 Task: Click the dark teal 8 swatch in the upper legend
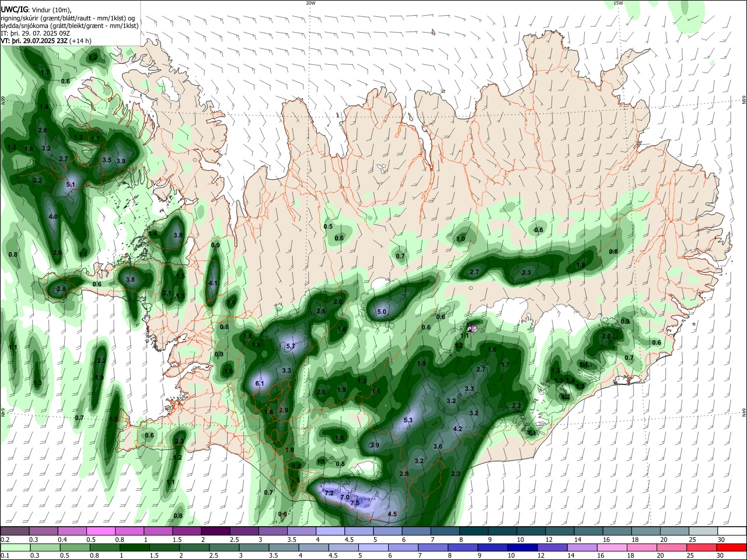coord(473,531)
